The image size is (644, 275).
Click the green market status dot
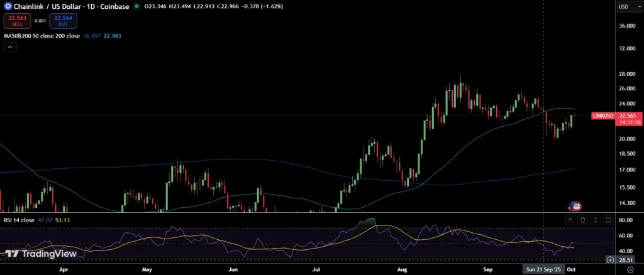pos(136,6)
